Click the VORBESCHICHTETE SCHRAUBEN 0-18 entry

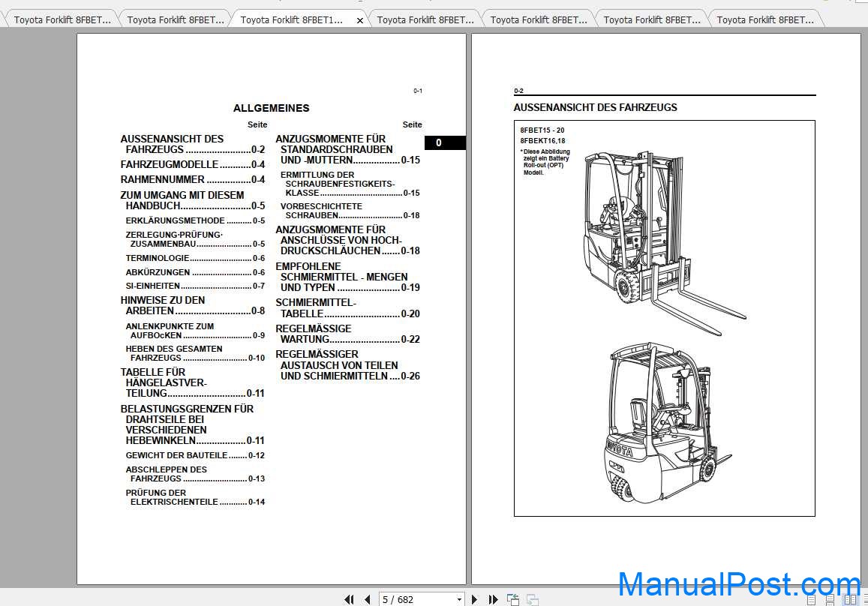tap(350, 211)
